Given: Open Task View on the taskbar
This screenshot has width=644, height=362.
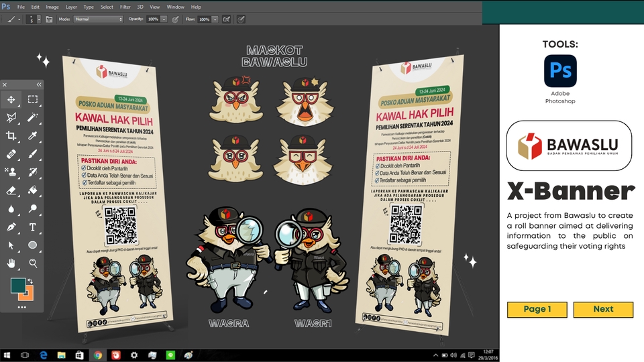Looking at the screenshot, I should 25,355.
